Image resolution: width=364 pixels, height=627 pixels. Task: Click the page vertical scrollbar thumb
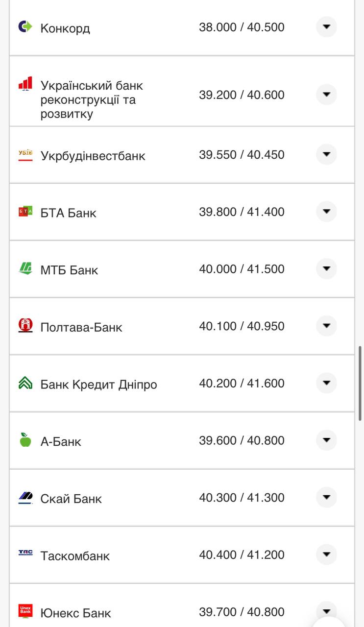(360, 383)
